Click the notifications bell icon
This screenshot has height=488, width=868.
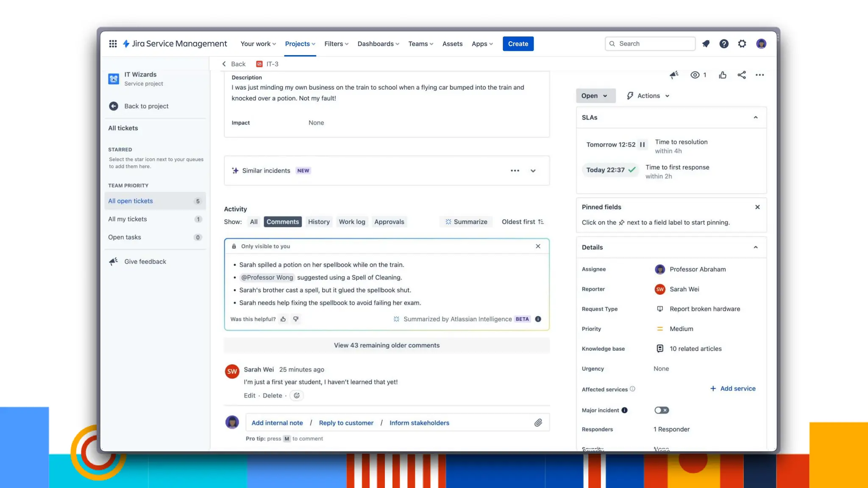tap(706, 44)
